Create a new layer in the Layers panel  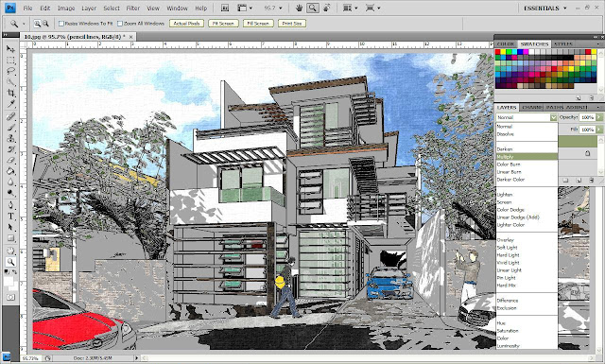point(579,181)
